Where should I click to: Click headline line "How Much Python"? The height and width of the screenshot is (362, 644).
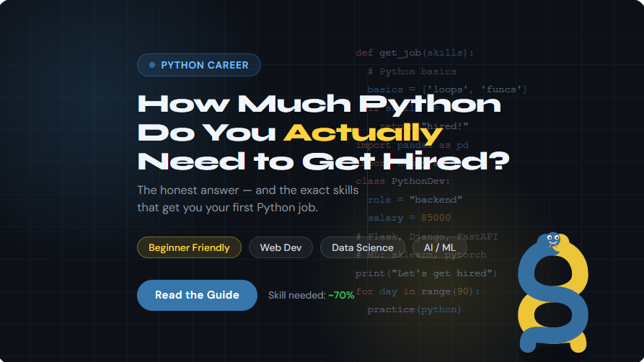point(319,104)
